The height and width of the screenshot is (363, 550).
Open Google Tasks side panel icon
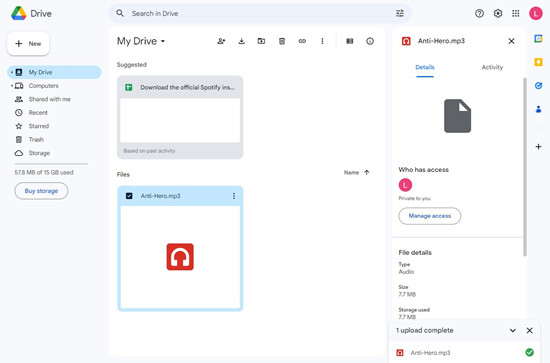[x=538, y=86]
